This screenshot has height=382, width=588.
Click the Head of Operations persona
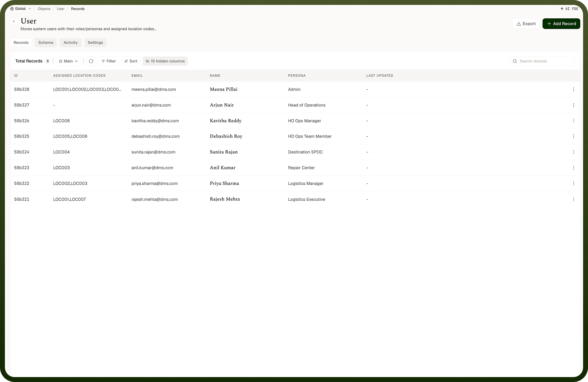(307, 105)
